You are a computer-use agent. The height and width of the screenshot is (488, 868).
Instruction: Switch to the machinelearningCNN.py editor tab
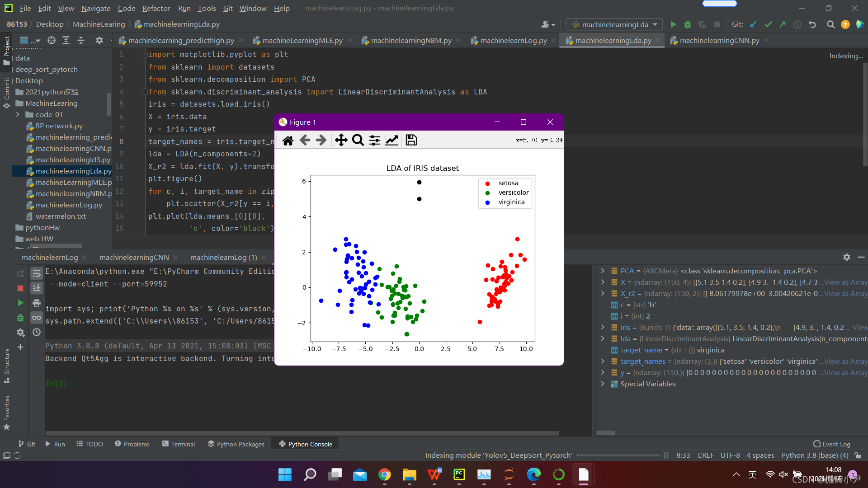click(719, 41)
